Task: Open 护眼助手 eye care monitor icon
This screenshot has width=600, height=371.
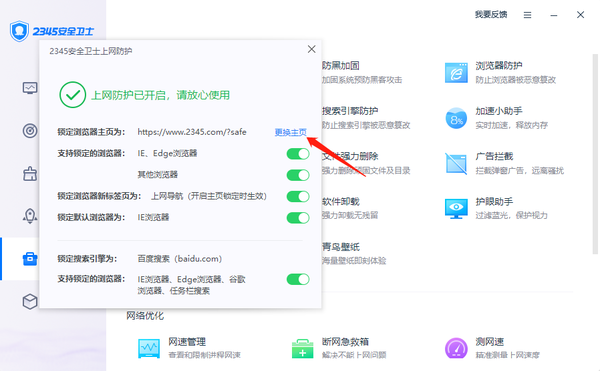Action: click(456, 209)
